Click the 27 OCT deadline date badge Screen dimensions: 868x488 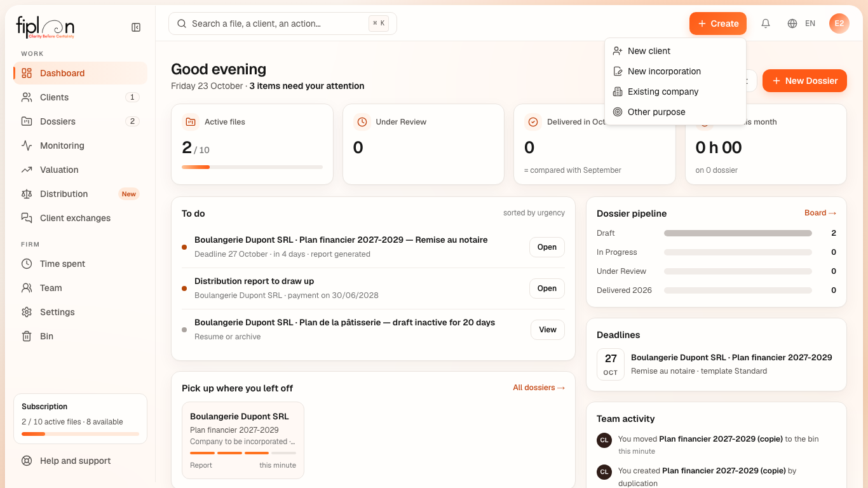(611, 364)
